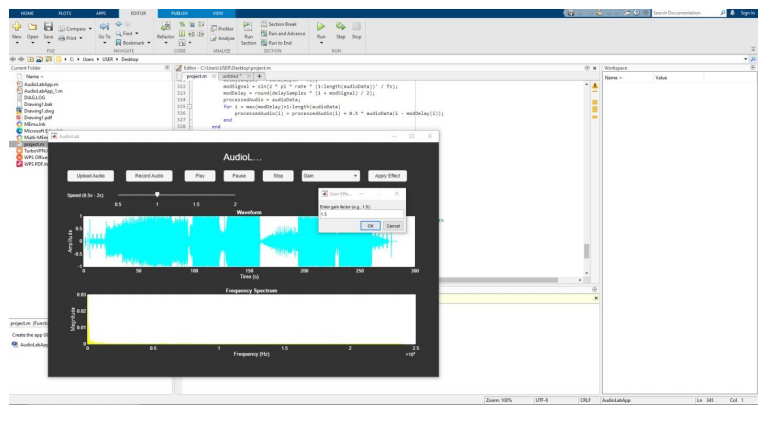Click OK in Gain Effect dialog
The height and width of the screenshot is (445, 767).
click(370, 226)
